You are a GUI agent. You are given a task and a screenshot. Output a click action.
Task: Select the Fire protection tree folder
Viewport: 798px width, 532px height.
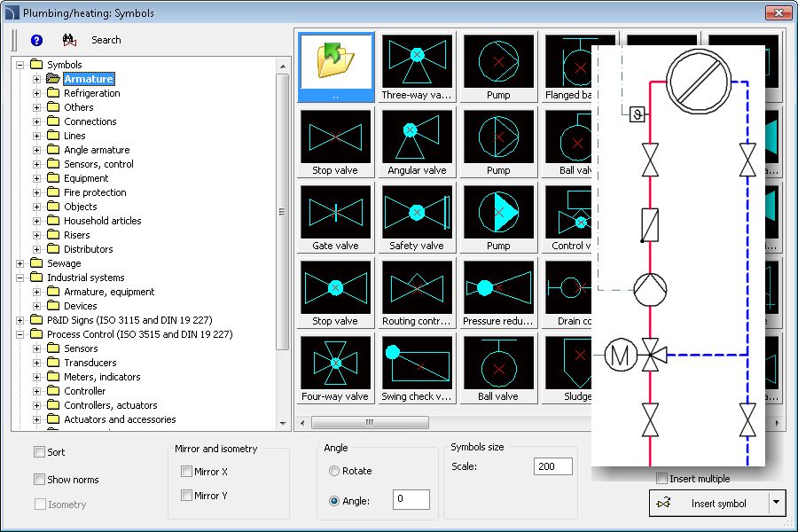click(x=95, y=192)
